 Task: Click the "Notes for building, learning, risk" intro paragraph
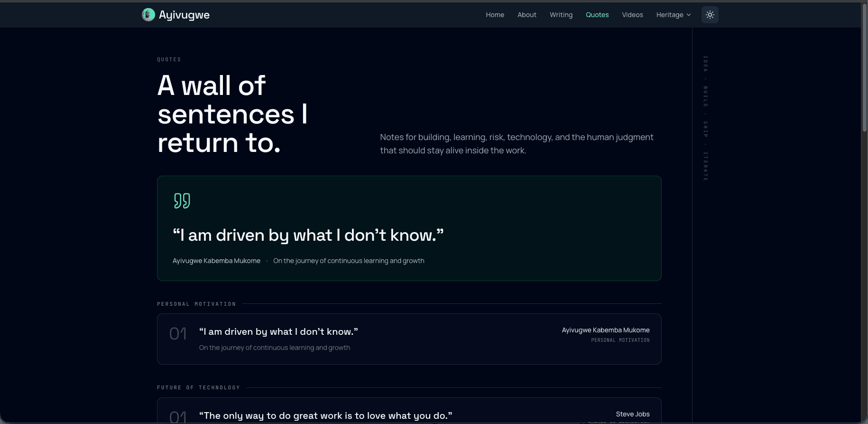click(x=517, y=143)
